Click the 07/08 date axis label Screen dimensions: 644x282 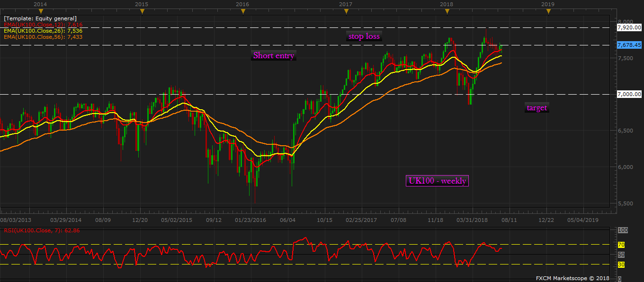click(399, 220)
